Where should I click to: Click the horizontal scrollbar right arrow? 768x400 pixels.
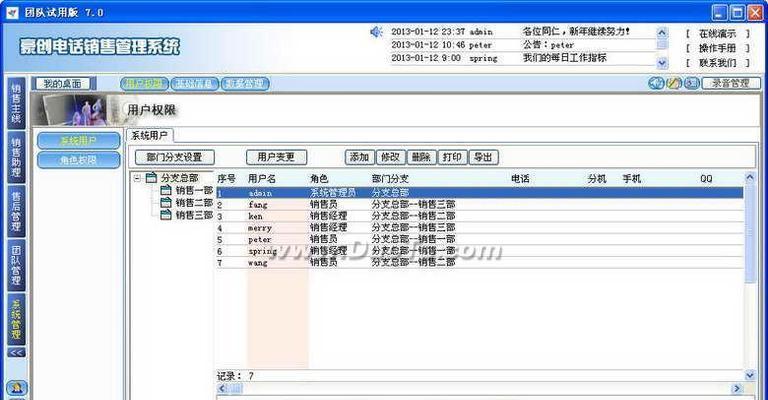737,389
